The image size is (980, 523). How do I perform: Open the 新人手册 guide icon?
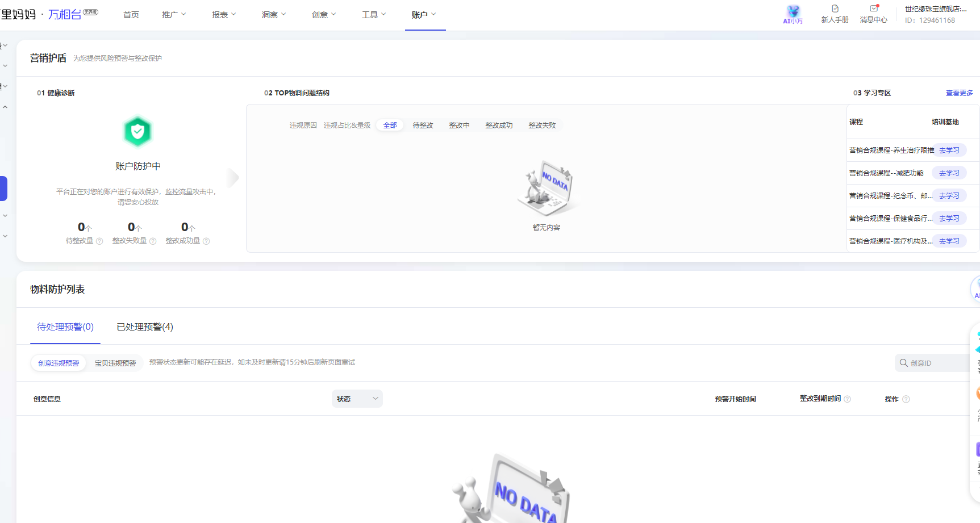point(835,9)
